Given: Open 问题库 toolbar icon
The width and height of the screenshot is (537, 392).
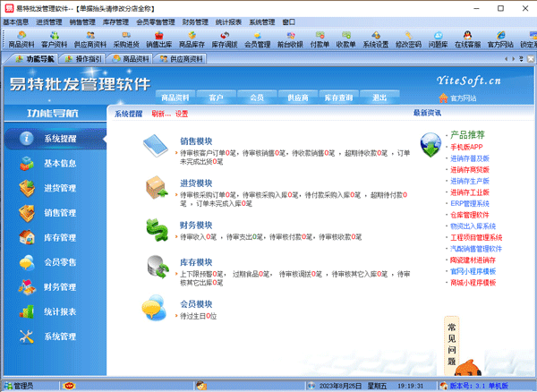Looking at the screenshot, I should 438,39.
